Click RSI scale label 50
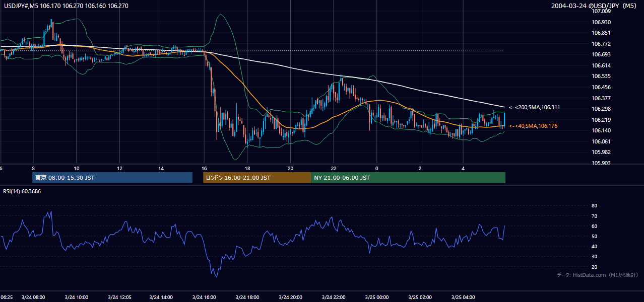The image size is (644, 302). coord(594,236)
